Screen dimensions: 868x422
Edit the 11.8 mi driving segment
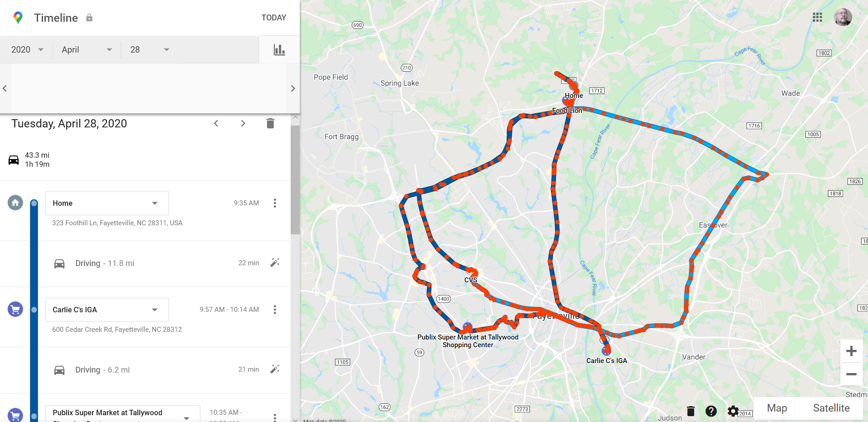click(x=275, y=263)
